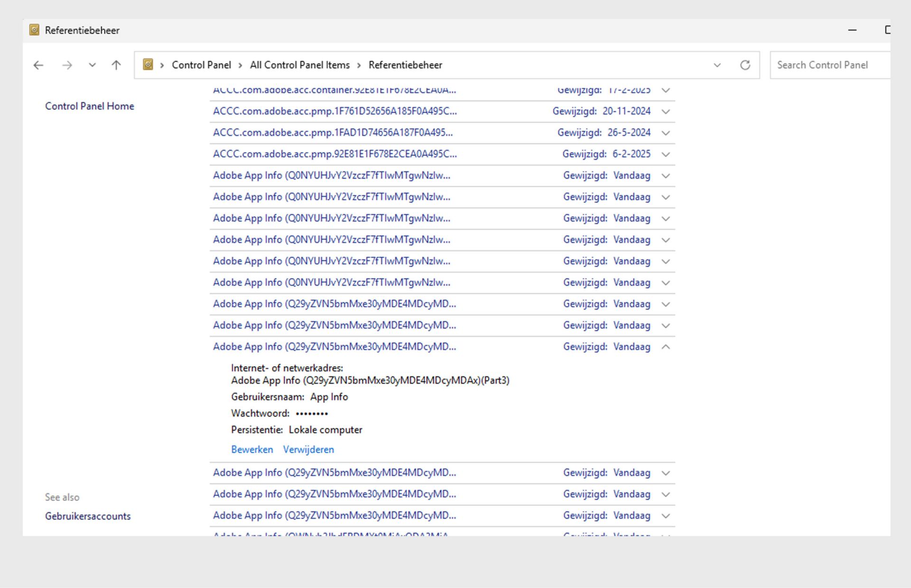Click the Back navigation arrow
This screenshot has height=588, width=911.
(38, 65)
